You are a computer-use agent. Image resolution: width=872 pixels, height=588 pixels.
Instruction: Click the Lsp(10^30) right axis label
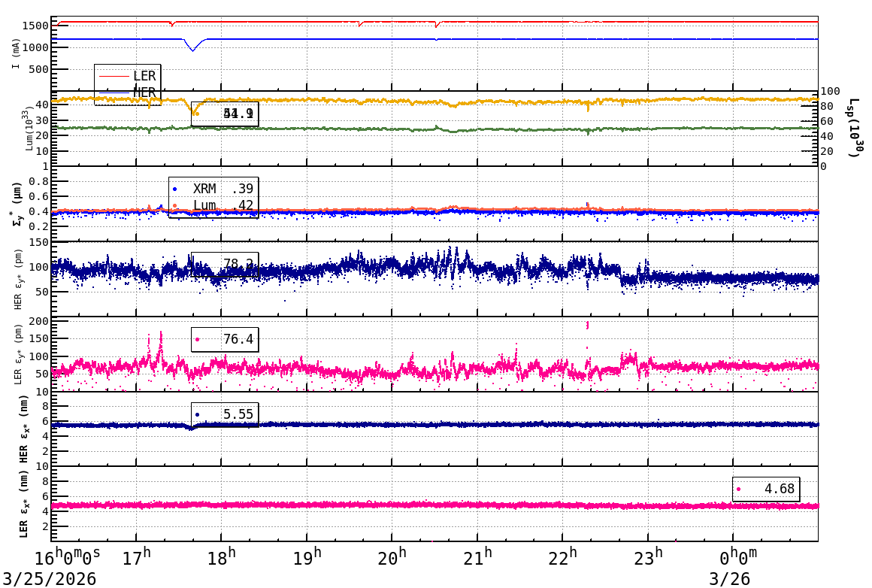click(x=855, y=128)
